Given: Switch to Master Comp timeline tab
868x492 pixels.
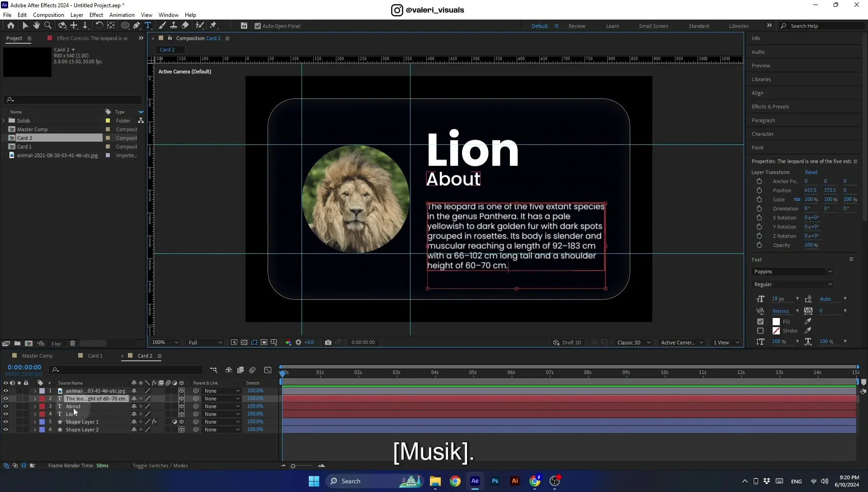Looking at the screenshot, I should [x=37, y=356].
